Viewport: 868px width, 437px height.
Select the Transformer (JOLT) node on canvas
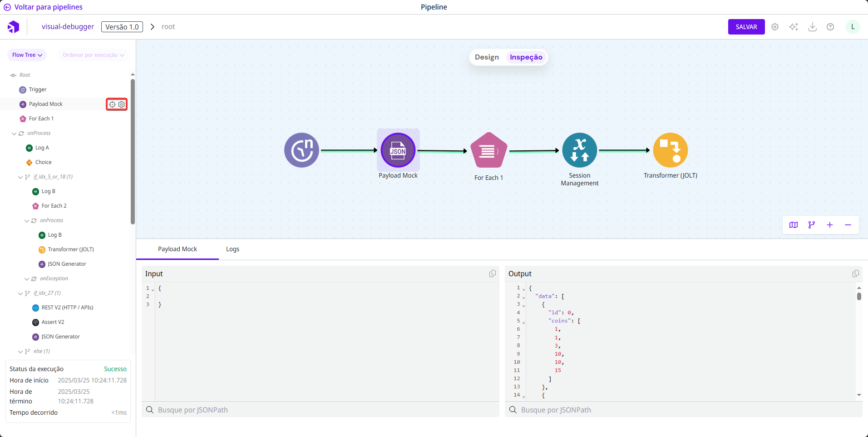pyautogui.click(x=670, y=150)
